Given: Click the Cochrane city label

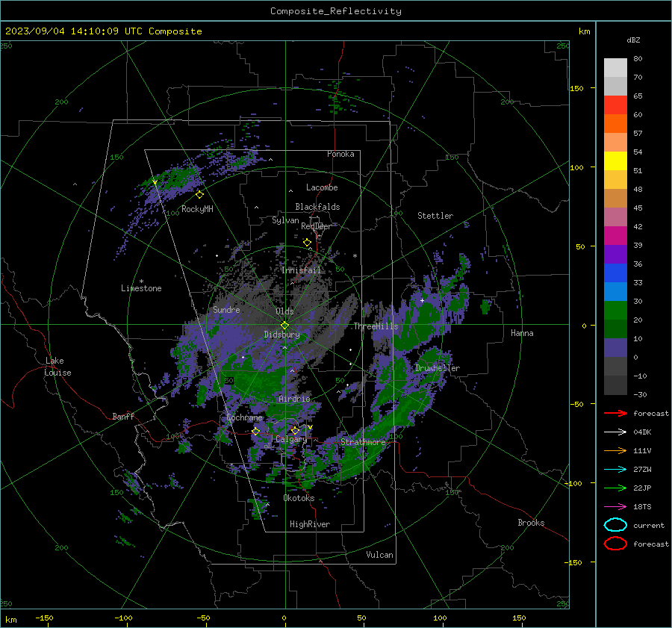Looking at the screenshot, I should (x=244, y=417).
